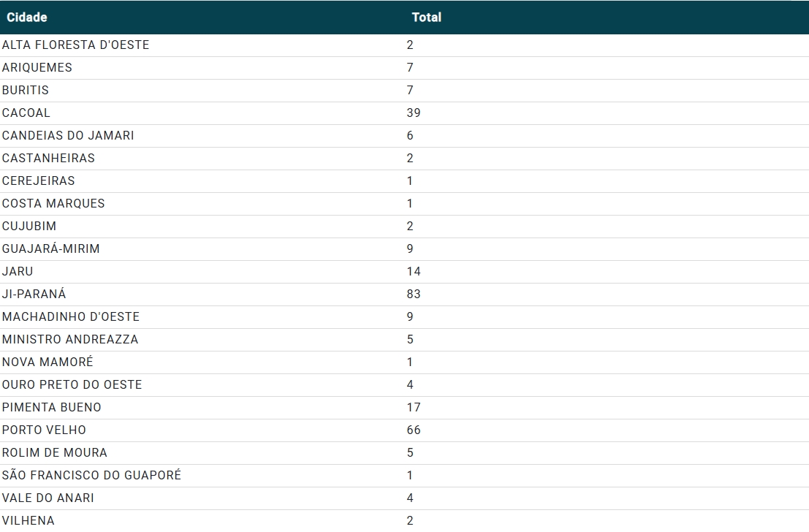The width and height of the screenshot is (809, 532).
Task: Select the OURO PRETO DO OESTE row
Action: point(72,385)
